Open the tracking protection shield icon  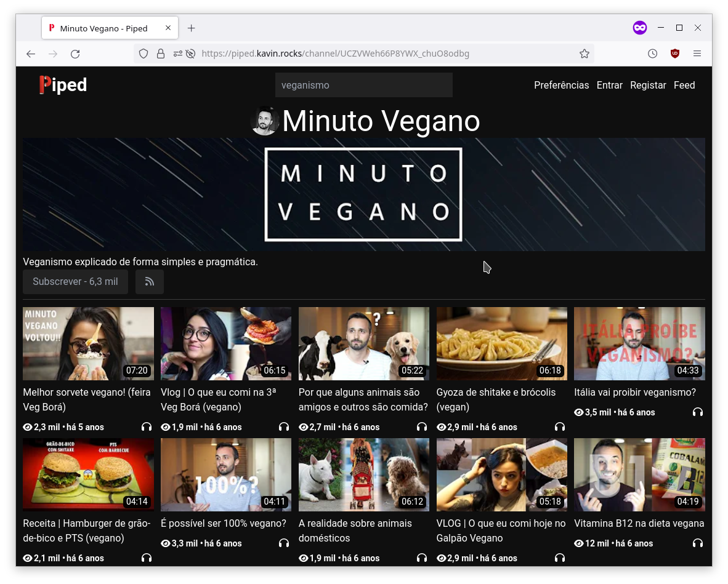click(144, 54)
